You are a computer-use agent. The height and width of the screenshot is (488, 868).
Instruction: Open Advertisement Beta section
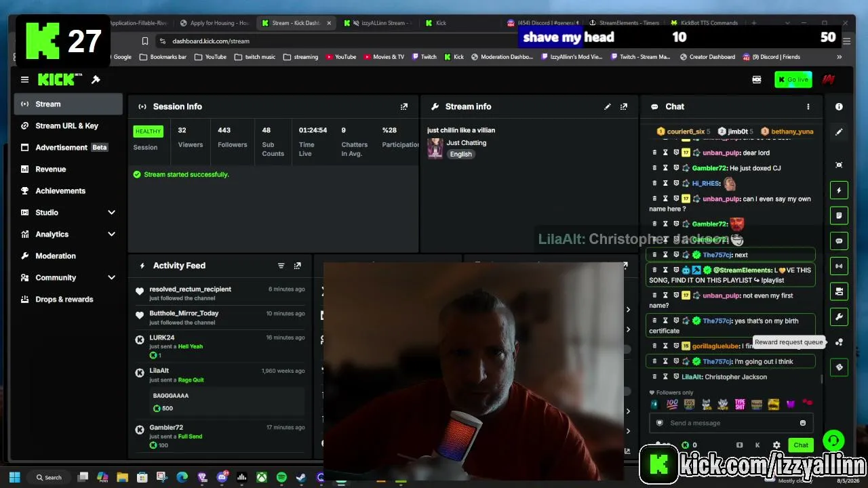pos(68,147)
